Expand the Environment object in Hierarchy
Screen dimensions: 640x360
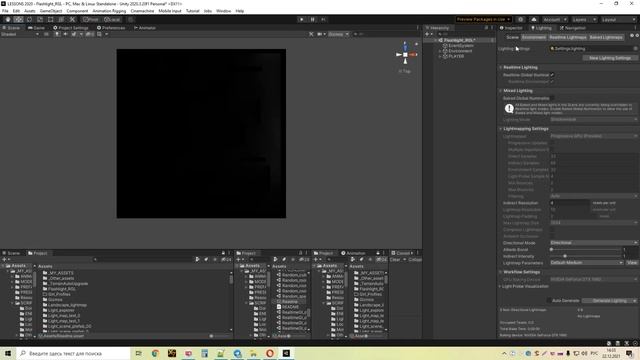[440, 51]
